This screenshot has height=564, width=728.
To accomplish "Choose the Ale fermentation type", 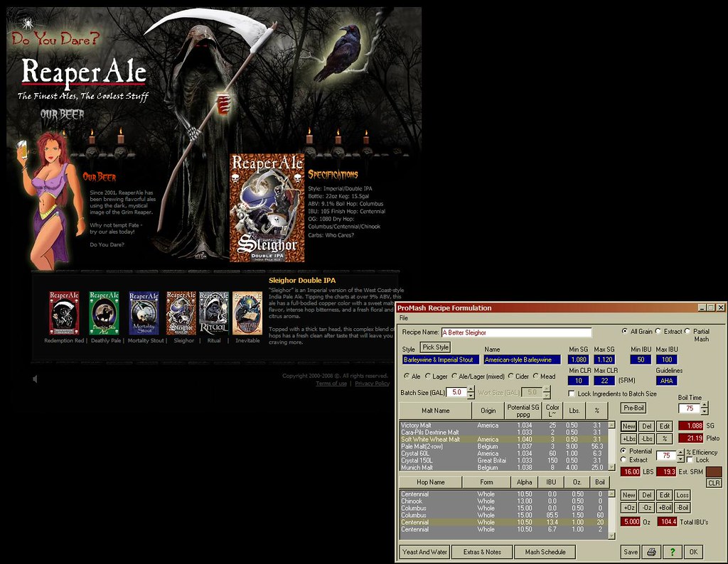I will pyautogui.click(x=407, y=376).
